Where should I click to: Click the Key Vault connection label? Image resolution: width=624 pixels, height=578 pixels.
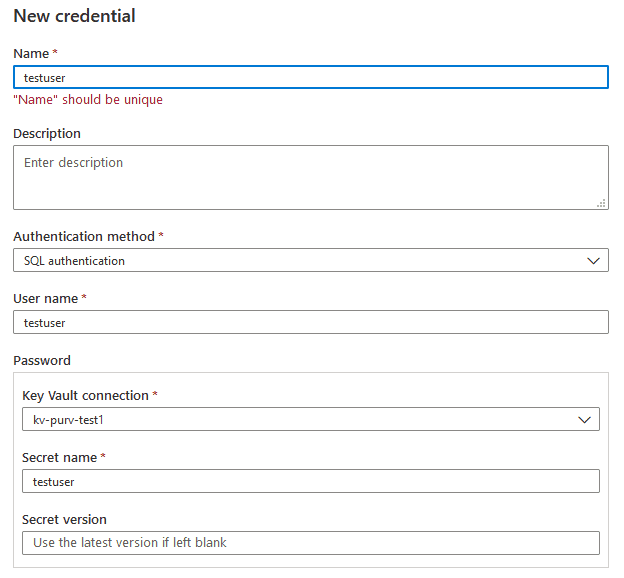[x=85, y=395]
